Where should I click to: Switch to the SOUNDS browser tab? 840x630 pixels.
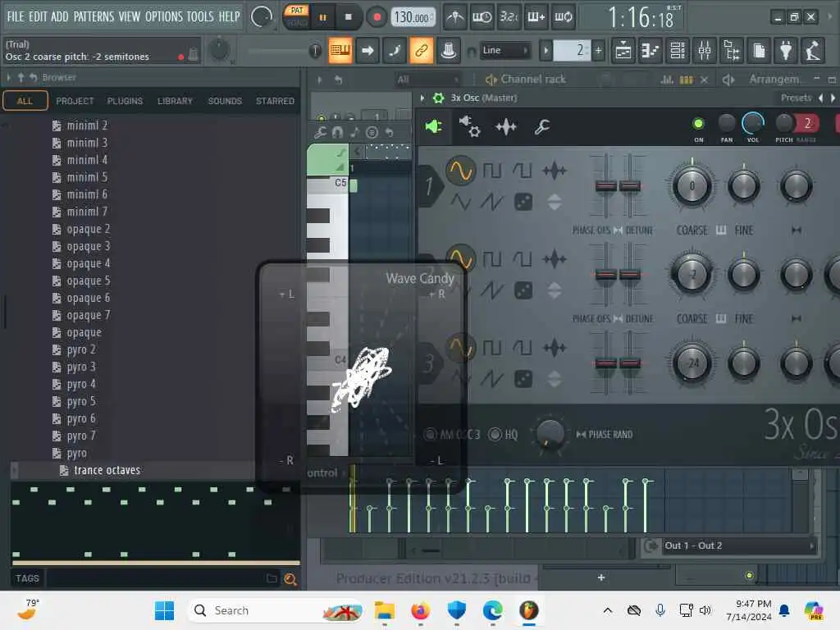pyautogui.click(x=225, y=101)
